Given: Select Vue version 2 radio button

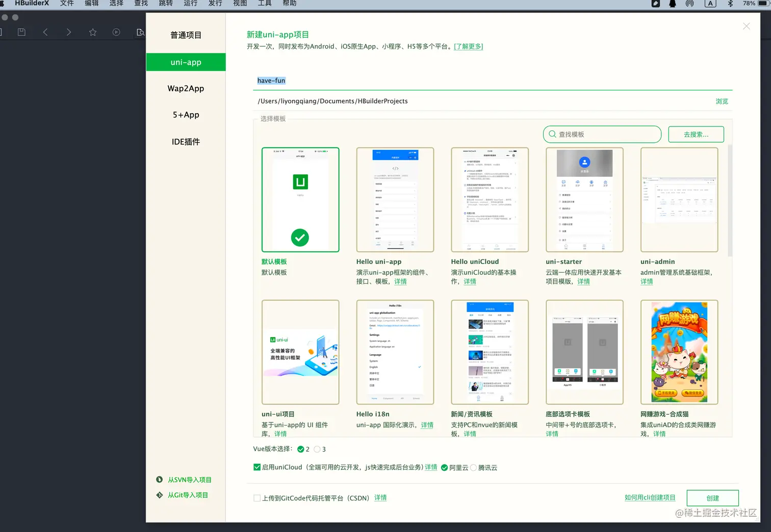Looking at the screenshot, I should pos(301,449).
